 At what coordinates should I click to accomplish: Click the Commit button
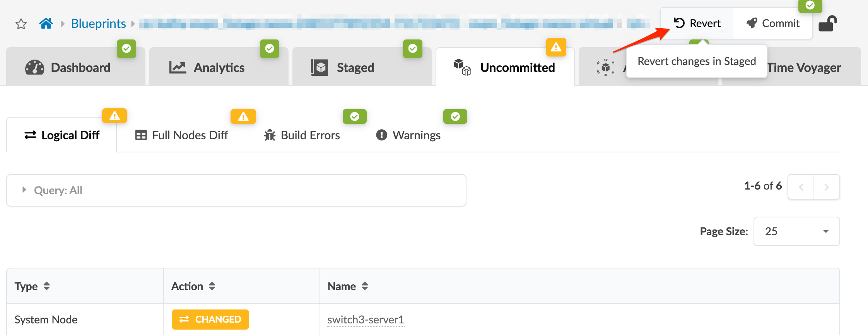tap(773, 23)
